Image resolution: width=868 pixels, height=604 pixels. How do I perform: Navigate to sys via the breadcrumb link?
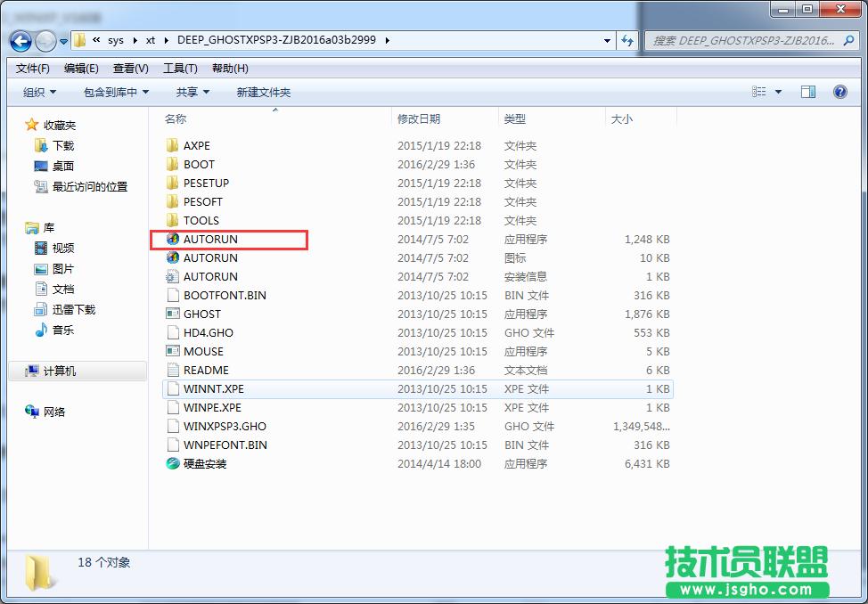(x=116, y=41)
